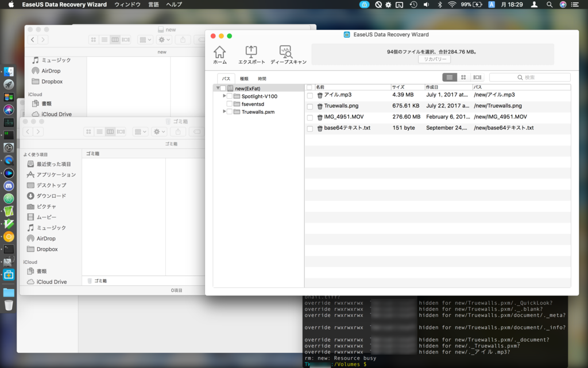
Task: Check the box for base64テキスト.txt
Action: coord(310,129)
